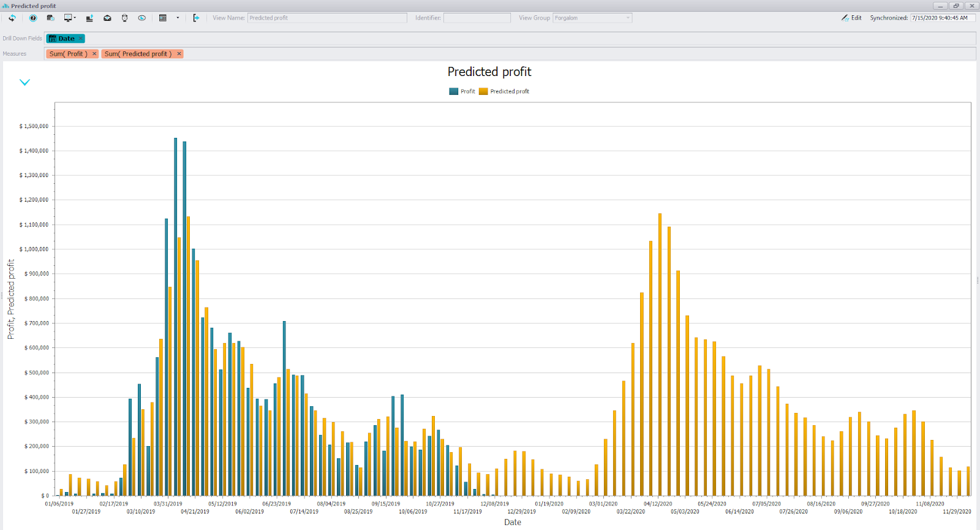Click the 03/31/2019 axis date label

[x=168, y=504]
